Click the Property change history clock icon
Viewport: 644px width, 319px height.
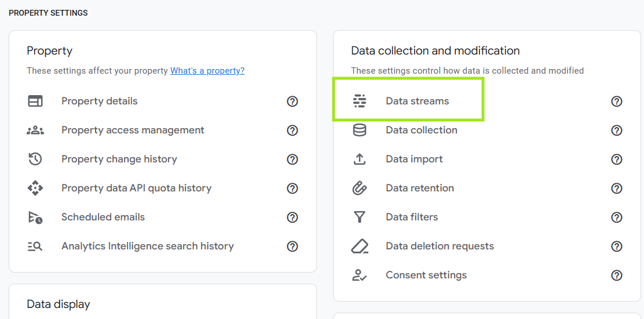[x=35, y=159]
